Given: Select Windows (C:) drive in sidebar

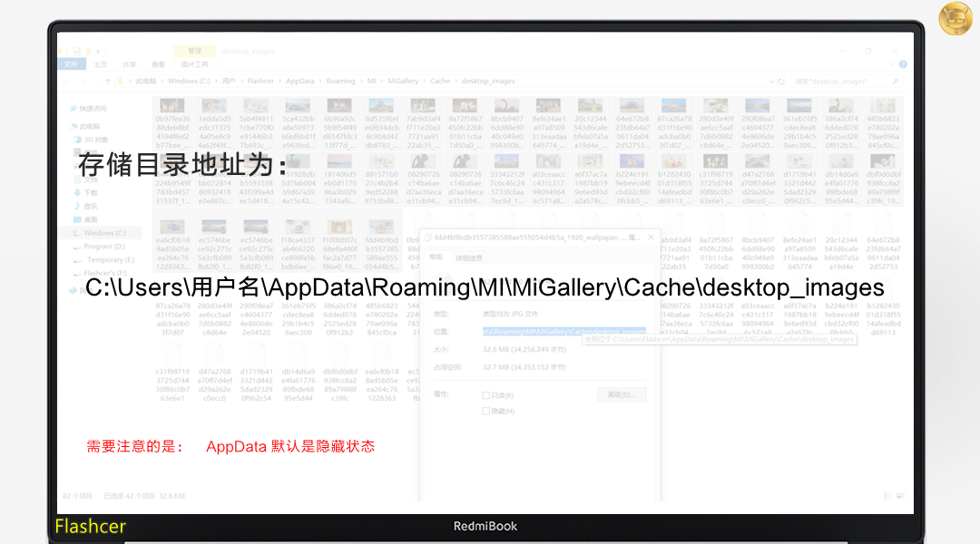Looking at the screenshot, I should click(100, 233).
